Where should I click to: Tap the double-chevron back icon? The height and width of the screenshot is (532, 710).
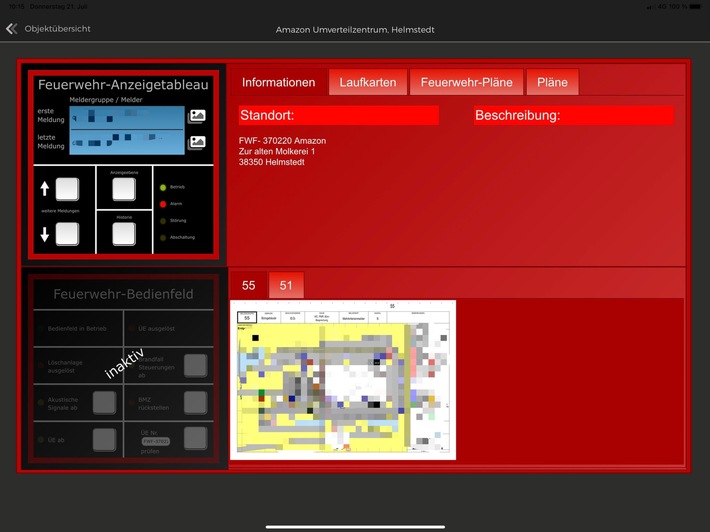pos(12,29)
